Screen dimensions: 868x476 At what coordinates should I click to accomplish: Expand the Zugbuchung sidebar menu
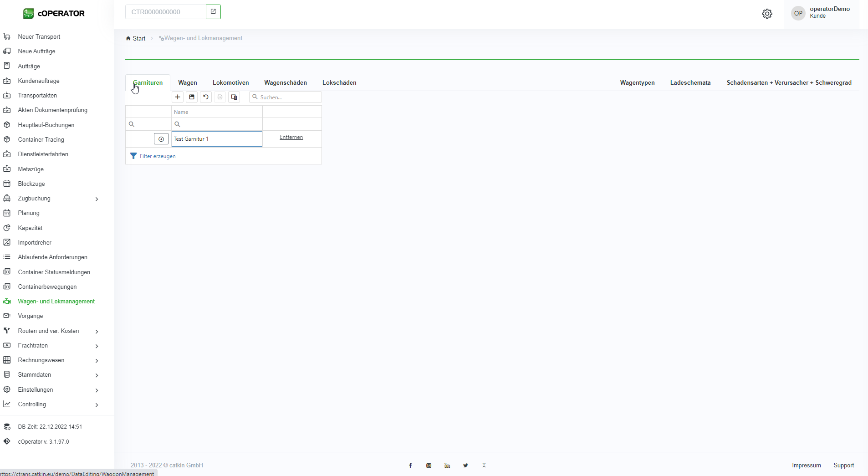97,199
